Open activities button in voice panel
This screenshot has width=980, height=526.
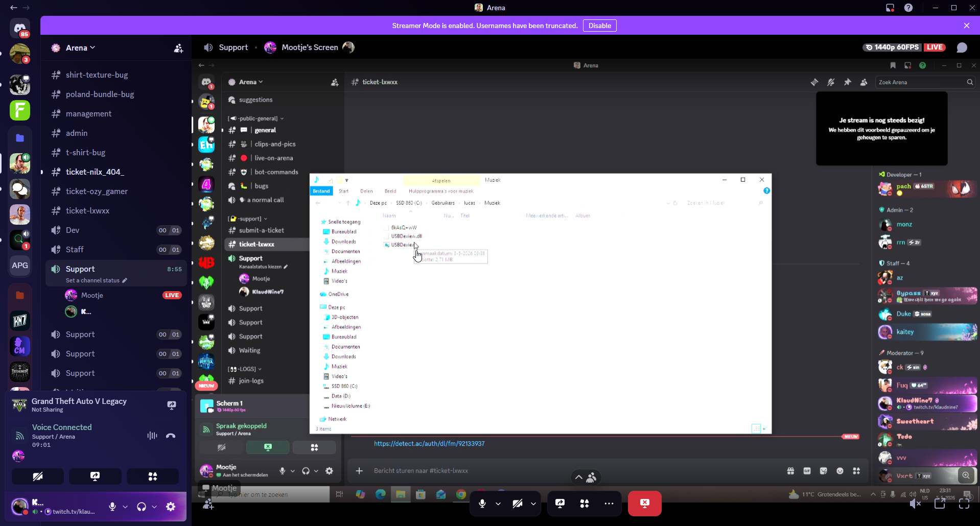[153, 476]
